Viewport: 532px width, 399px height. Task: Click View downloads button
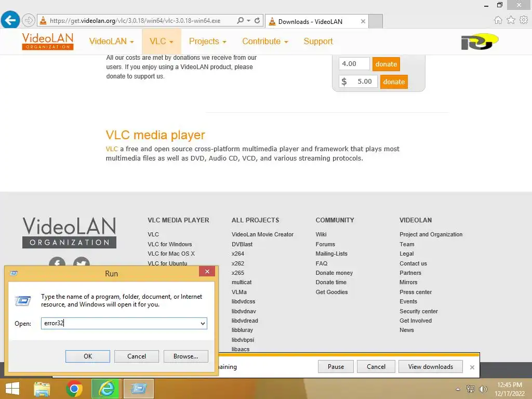(431, 367)
